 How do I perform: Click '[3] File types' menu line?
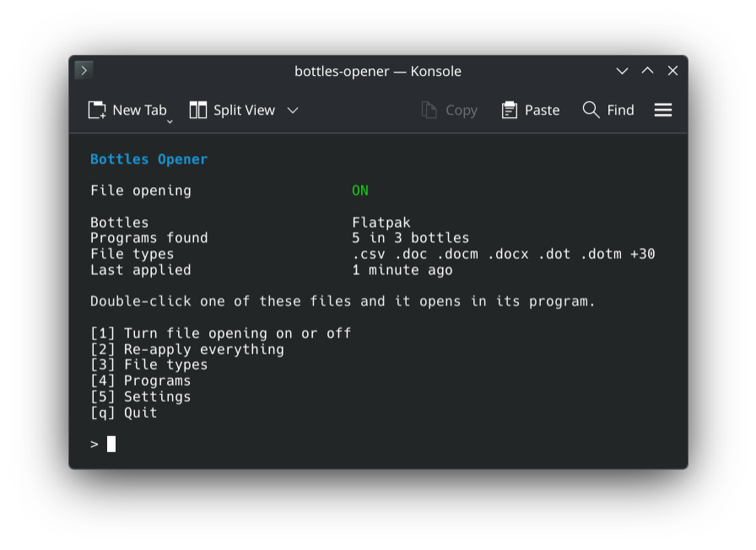(149, 365)
